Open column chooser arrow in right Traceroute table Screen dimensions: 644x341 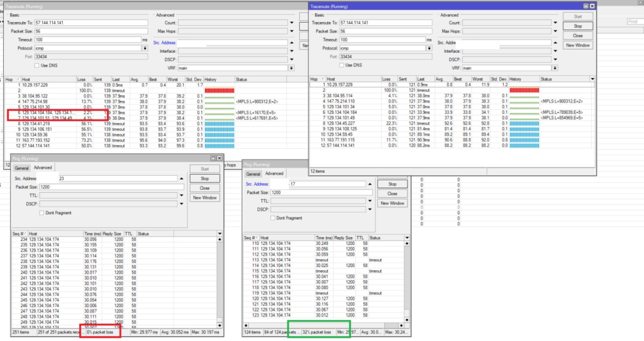coord(593,79)
